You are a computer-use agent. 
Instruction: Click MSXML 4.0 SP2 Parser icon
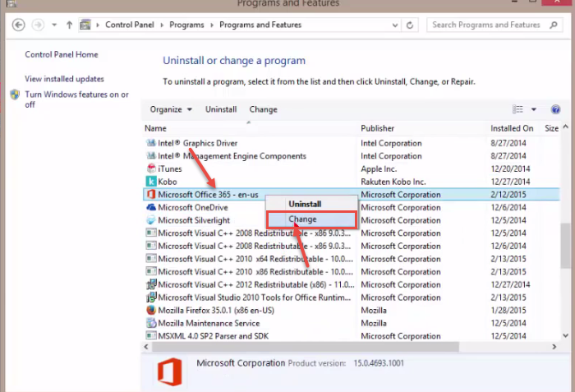(x=151, y=335)
